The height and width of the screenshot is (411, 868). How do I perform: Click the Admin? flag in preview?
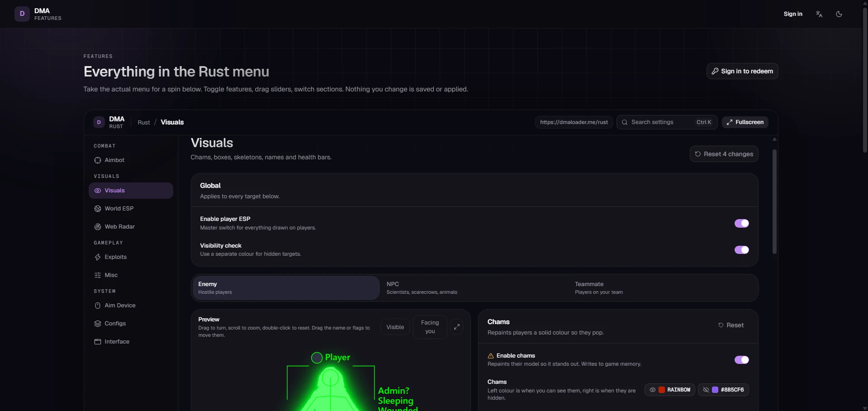tap(394, 391)
